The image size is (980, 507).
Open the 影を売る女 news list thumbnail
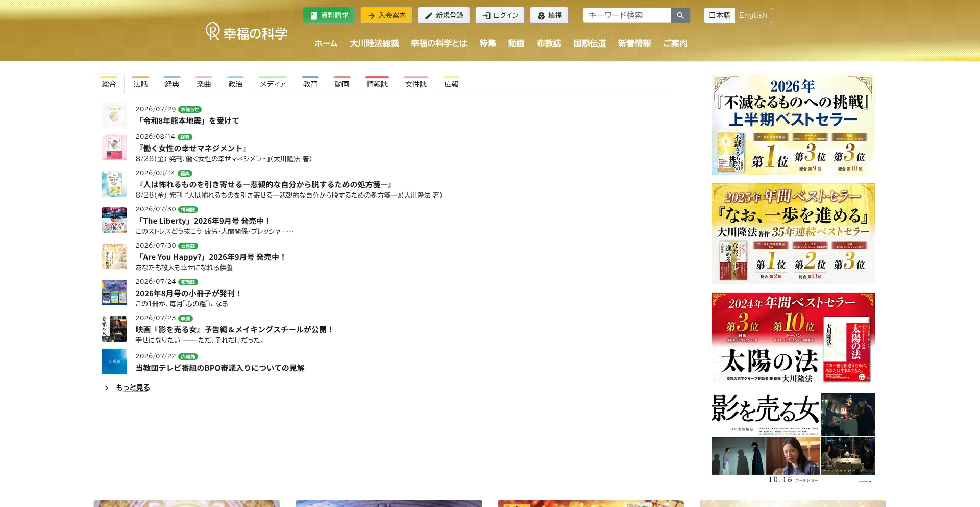(114, 329)
